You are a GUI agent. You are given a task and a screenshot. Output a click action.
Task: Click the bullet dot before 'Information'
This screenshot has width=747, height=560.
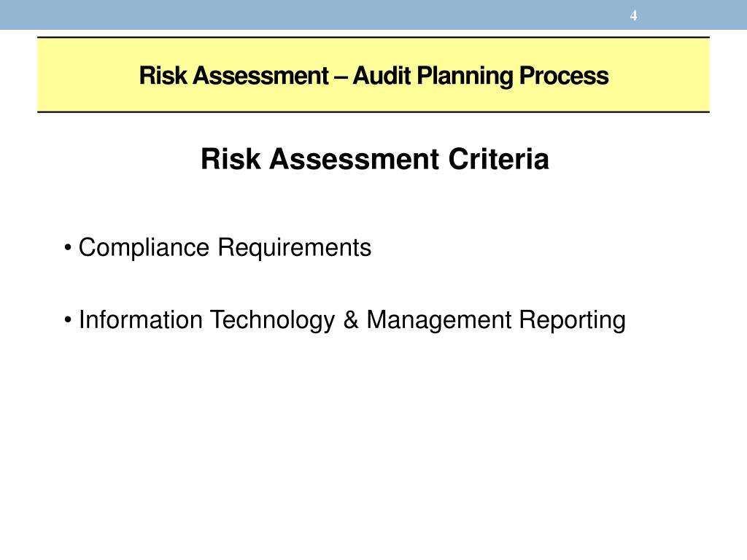(x=68, y=320)
